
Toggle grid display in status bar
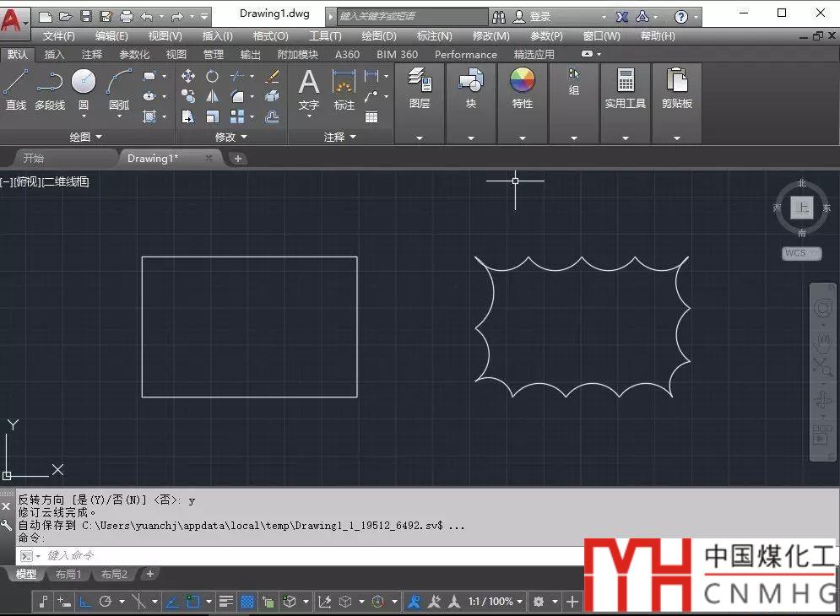tap(247, 602)
